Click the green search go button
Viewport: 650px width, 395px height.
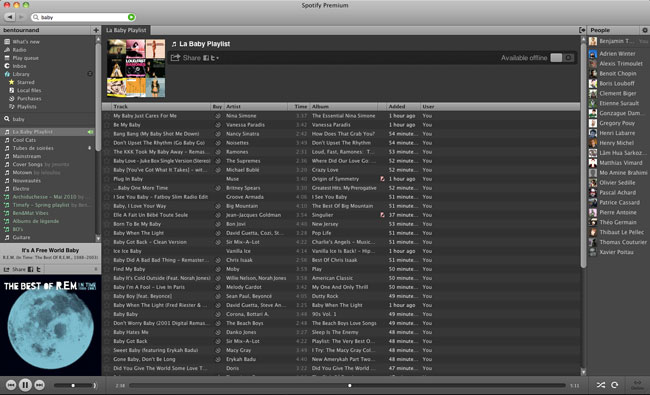[x=131, y=17]
